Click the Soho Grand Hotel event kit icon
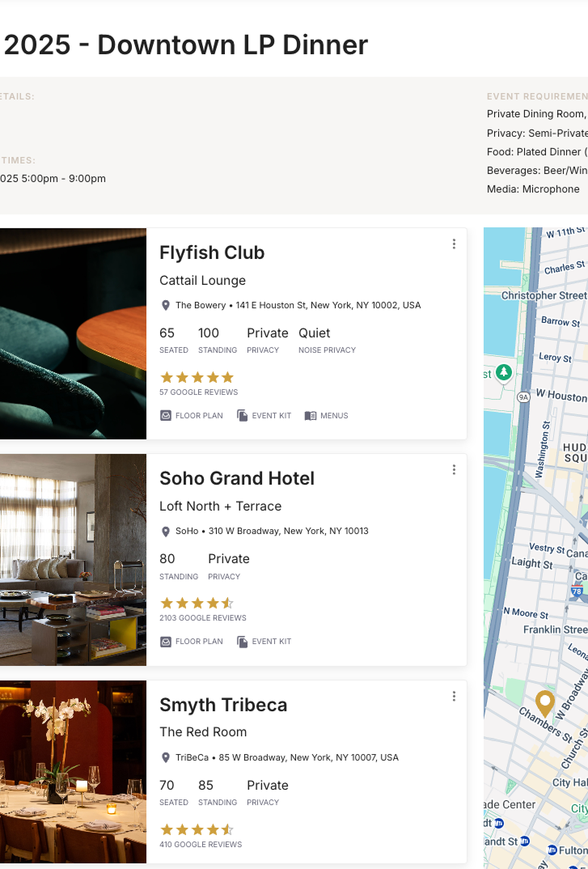 pyautogui.click(x=242, y=642)
